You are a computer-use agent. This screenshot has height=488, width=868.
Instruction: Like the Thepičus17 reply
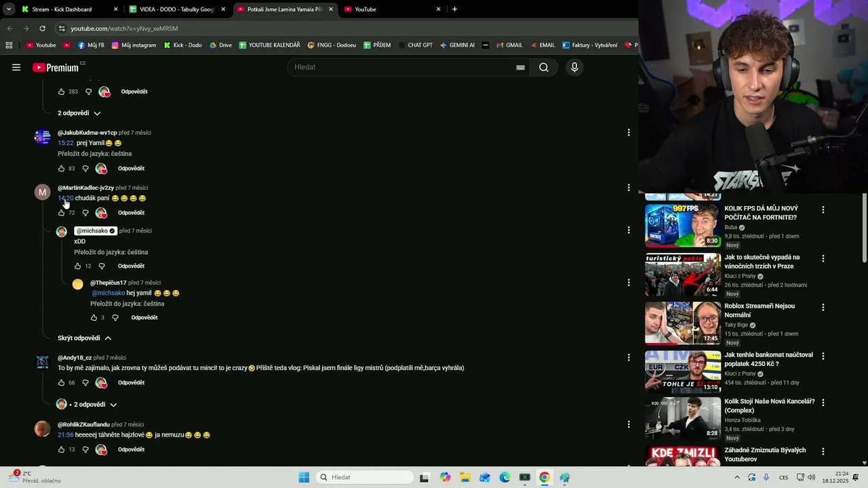click(94, 317)
